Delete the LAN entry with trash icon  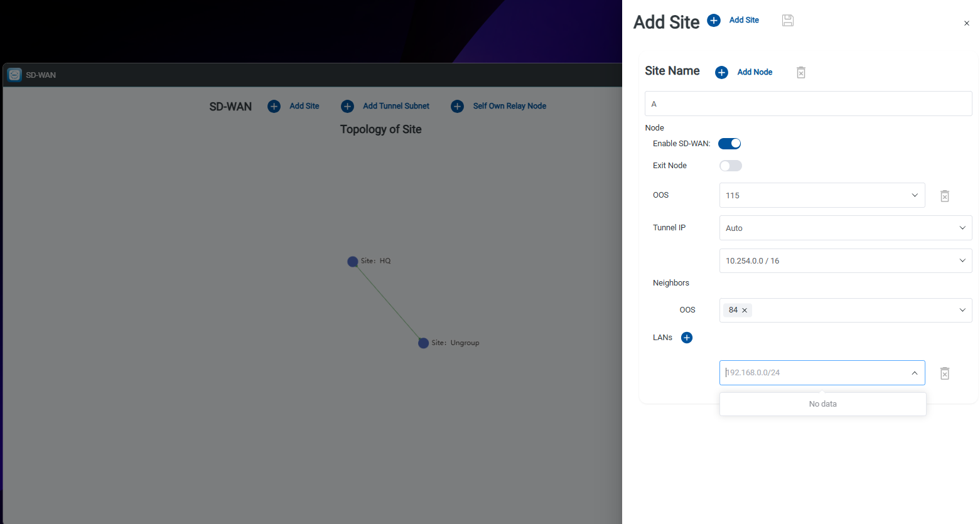click(945, 373)
